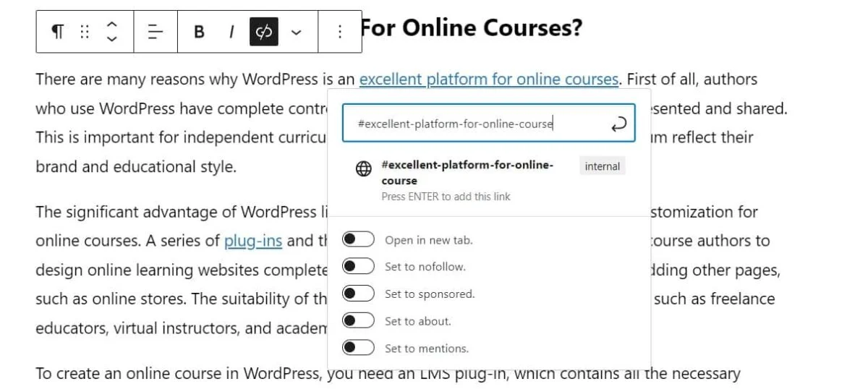Enable the Set to sponsored toggle
Viewport: 868px width, 389px height.
(358, 294)
